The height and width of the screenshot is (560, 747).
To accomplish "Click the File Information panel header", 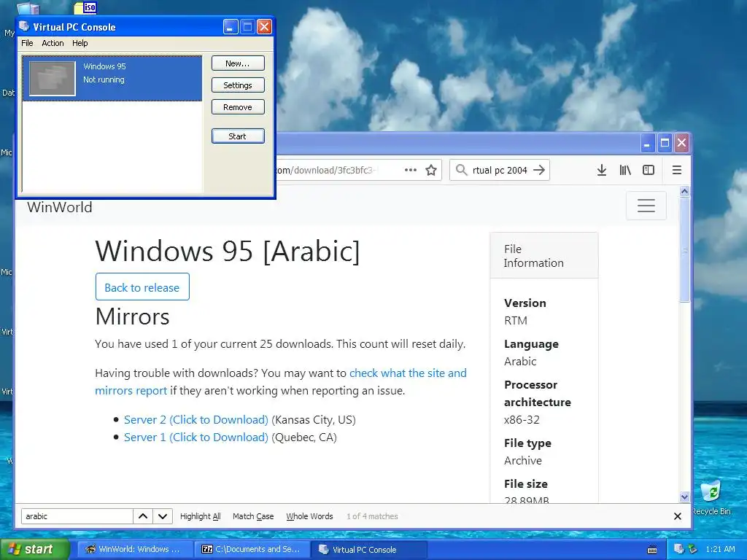I will click(544, 256).
